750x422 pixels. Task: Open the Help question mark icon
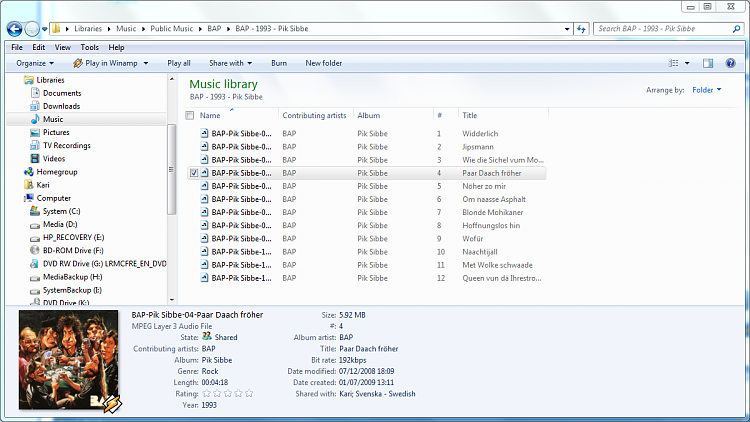730,63
